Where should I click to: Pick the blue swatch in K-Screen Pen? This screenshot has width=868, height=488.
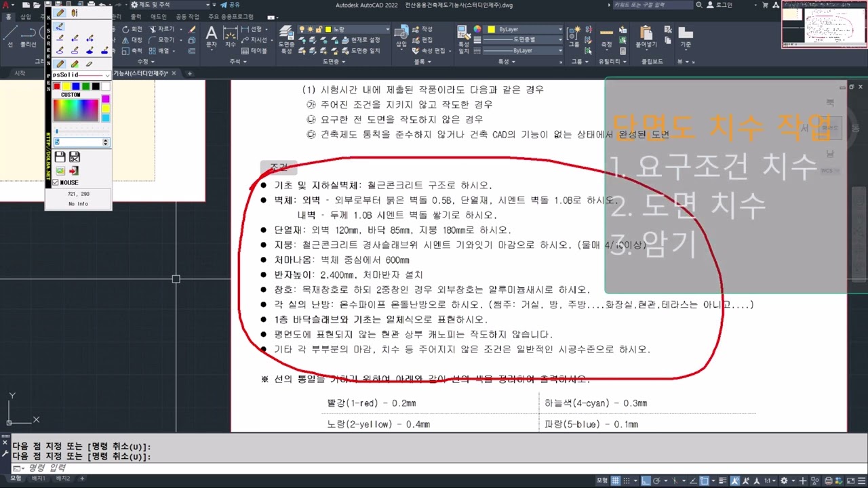76,86
